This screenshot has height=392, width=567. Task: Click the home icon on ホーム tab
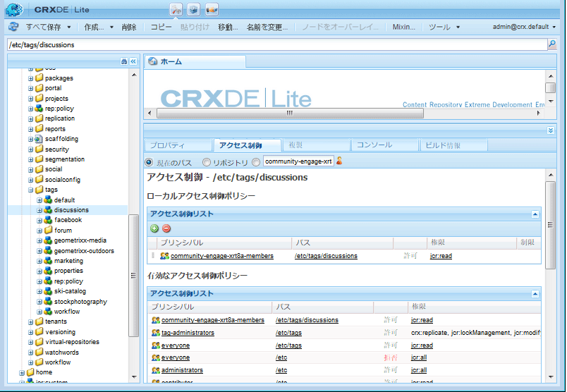coord(153,61)
